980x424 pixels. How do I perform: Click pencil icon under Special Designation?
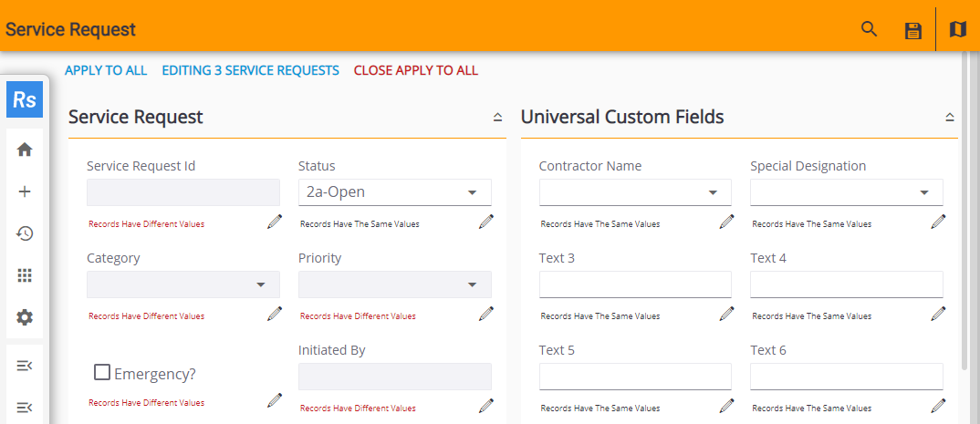[x=938, y=222]
